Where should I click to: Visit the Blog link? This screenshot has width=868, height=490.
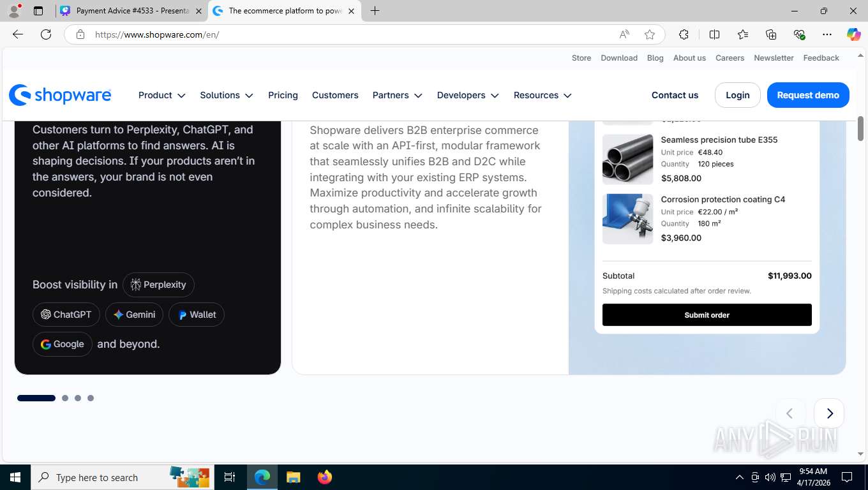click(655, 58)
